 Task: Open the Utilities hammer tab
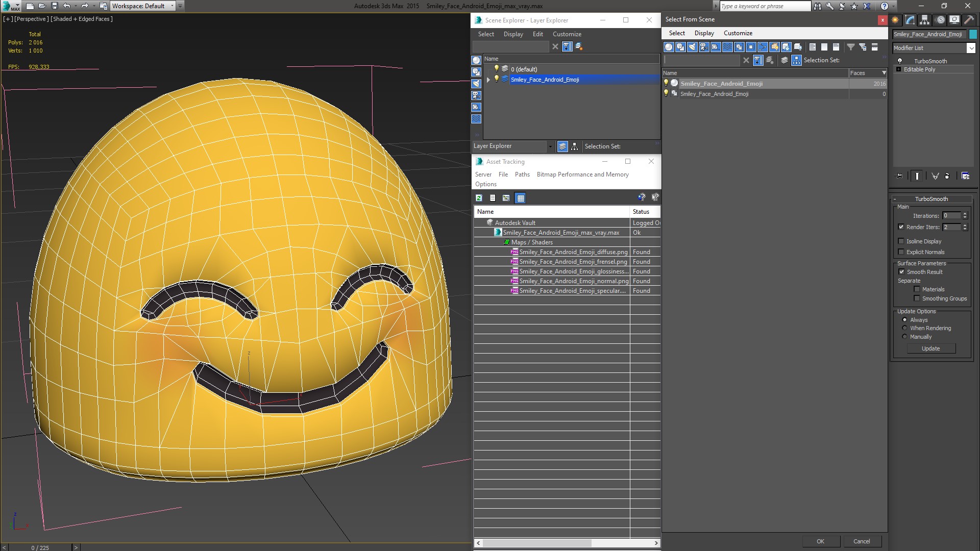pos(969,20)
